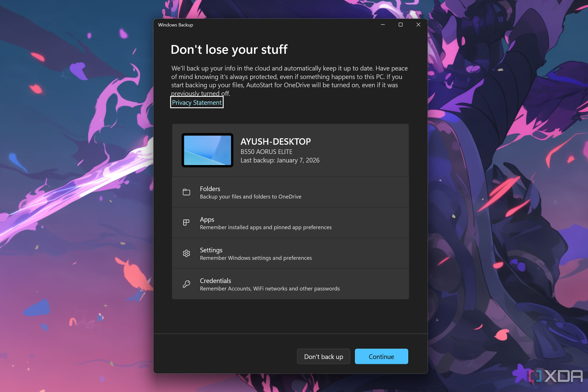588x392 pixels.
Task: Open the Privacy Statement link
Action: point(197,102)
